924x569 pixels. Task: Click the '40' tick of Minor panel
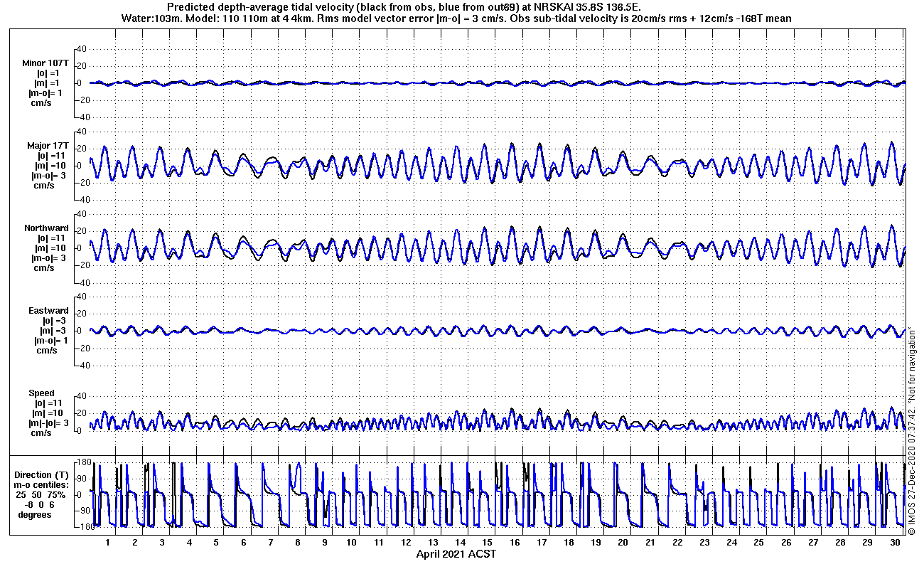click(x=81, y=49)
